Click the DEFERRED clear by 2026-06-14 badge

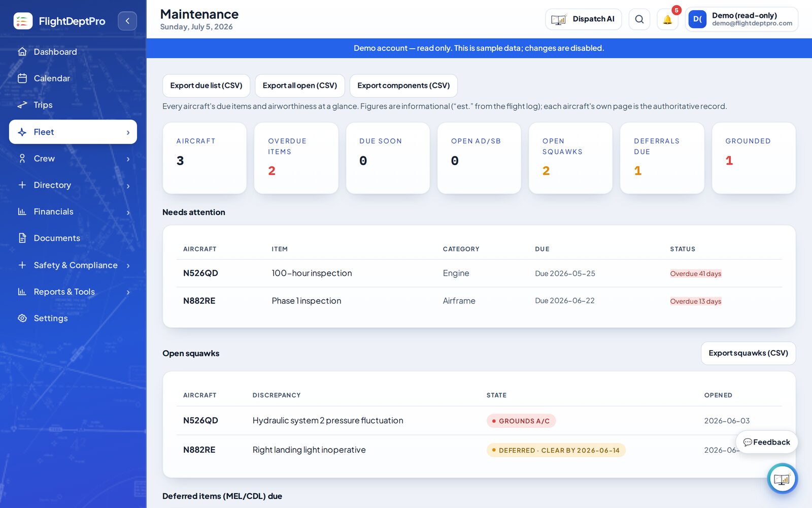tap(556, 451)
